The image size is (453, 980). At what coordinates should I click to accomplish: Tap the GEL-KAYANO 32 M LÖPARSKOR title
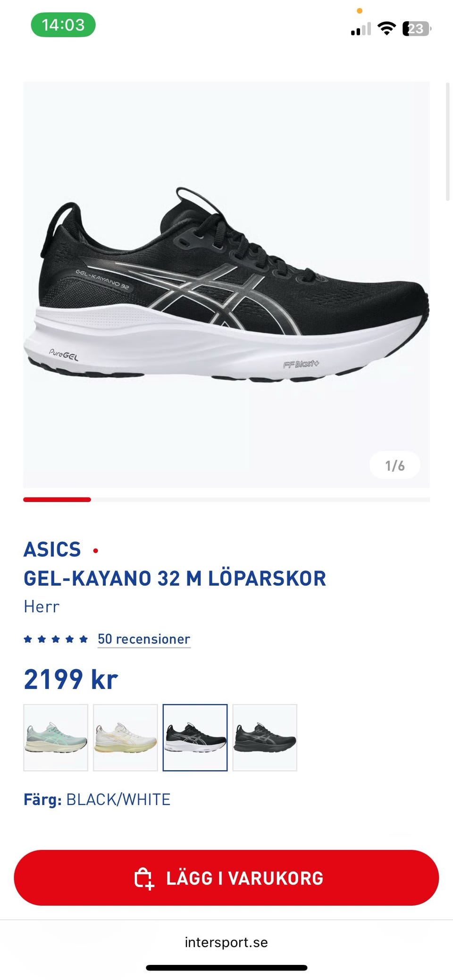175,579
